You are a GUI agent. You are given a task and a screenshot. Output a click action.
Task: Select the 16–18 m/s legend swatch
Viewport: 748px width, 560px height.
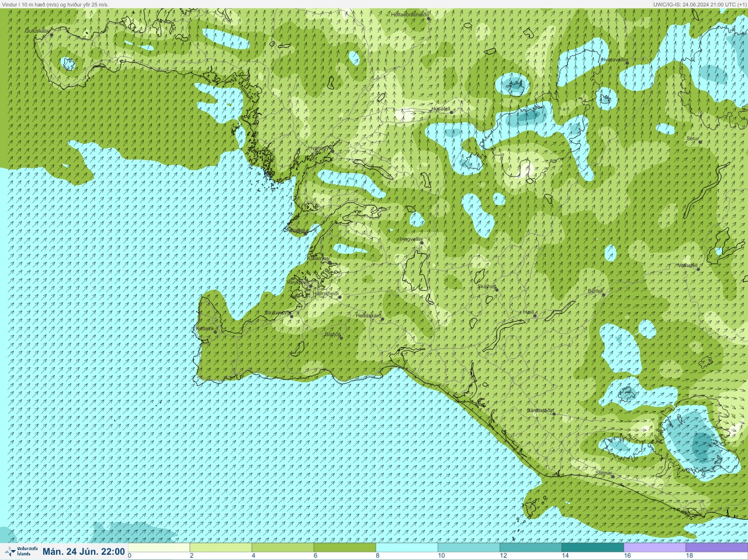pyautogui.click(x=654, y=548)
